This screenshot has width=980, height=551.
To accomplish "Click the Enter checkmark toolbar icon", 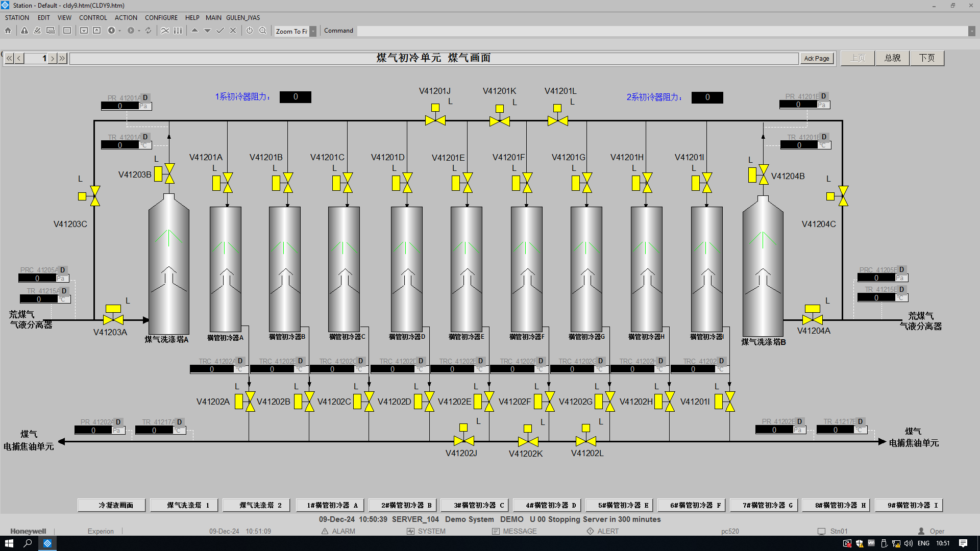I will [220, 31].
